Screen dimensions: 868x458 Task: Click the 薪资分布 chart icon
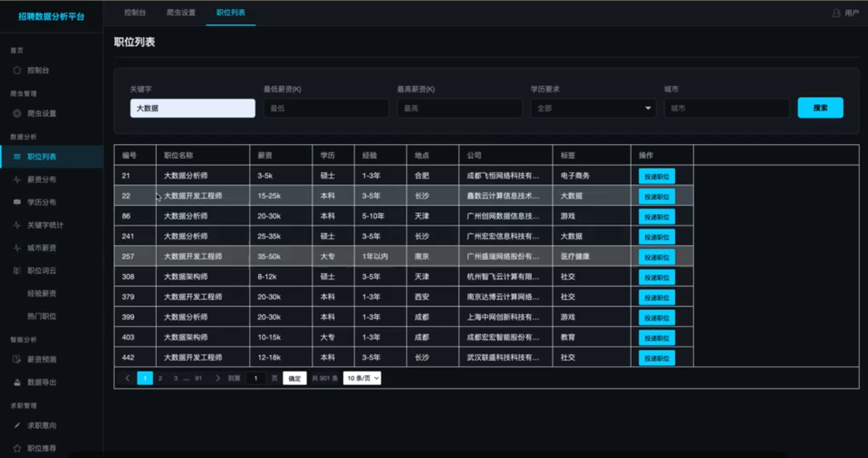[x=17, y=179]
